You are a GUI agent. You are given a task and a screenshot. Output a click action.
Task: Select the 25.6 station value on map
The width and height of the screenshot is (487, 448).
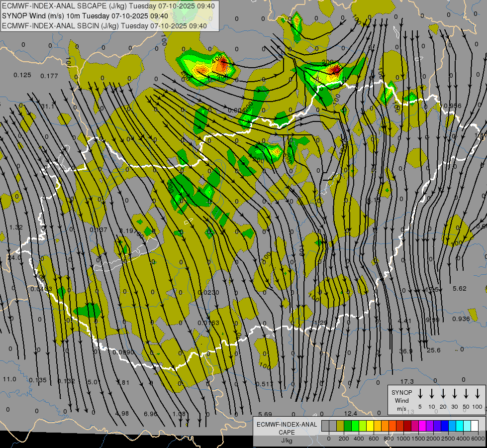tap(434, 350)
